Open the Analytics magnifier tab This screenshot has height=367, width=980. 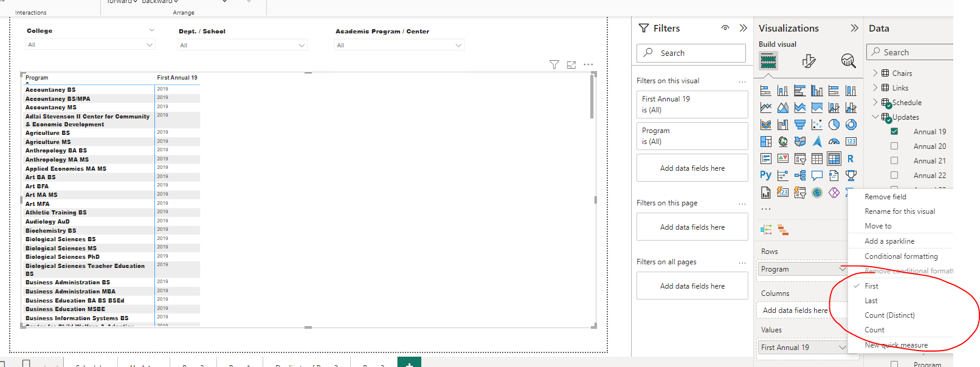848,61
